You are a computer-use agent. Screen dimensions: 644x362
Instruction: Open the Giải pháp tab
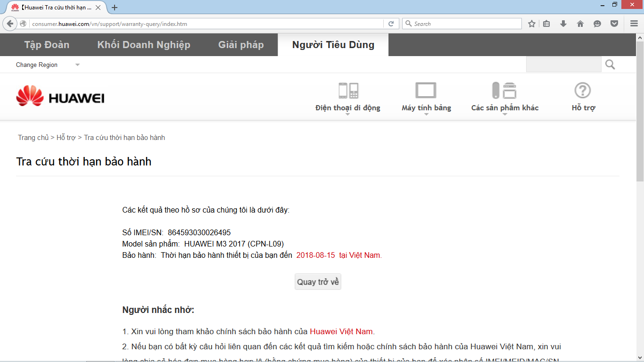(x=241, y=45)
